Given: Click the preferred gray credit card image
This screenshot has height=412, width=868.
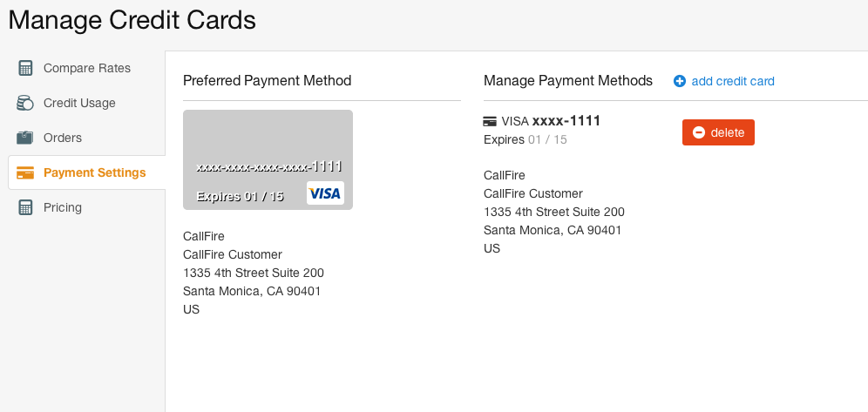Looking at the screenshot, I should (268, 159).
